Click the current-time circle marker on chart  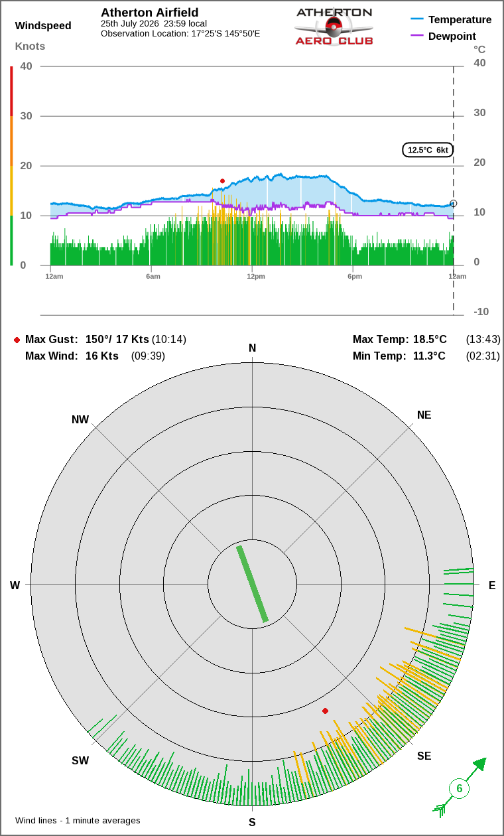(x=454, y=204)
